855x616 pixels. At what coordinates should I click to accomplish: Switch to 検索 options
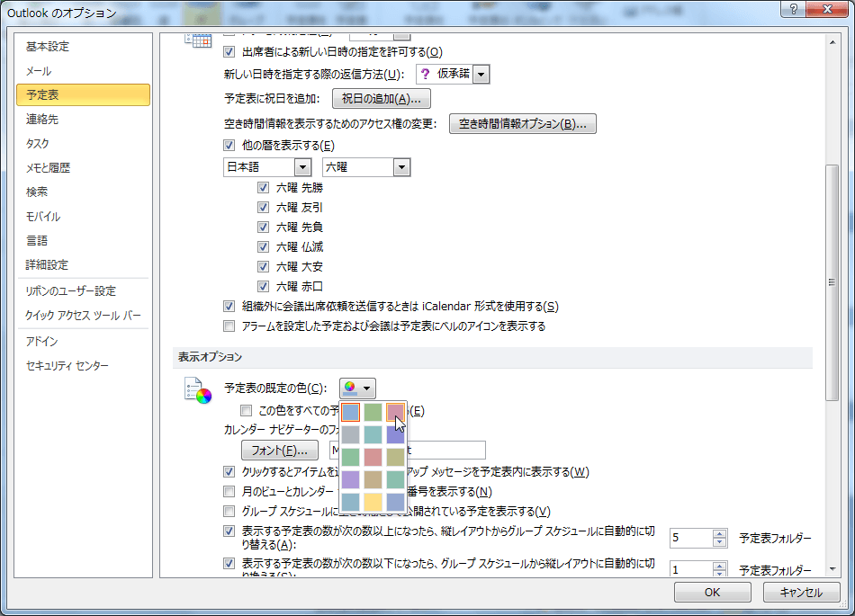pyautogui.click(x=83, y=192)
